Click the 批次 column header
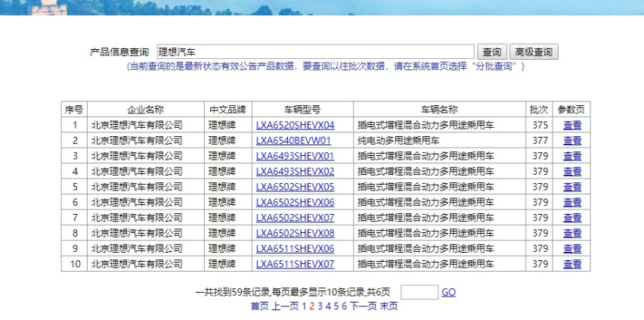644x320 pixels. 539,110
